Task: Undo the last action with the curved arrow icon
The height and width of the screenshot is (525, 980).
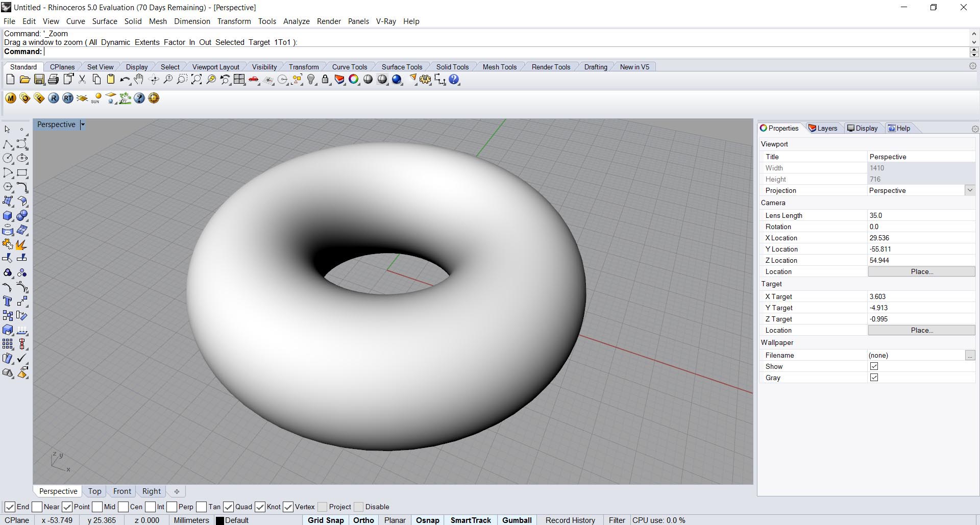Action: pyautogui.click(x=125, y=80)
